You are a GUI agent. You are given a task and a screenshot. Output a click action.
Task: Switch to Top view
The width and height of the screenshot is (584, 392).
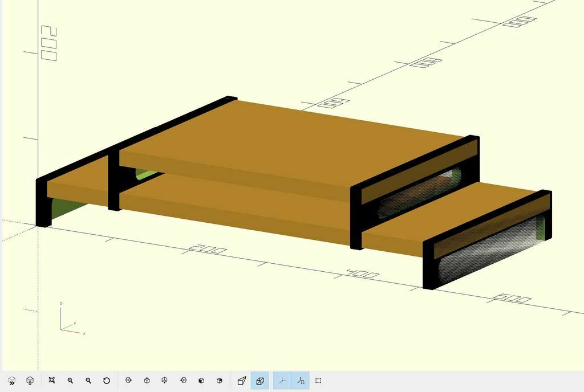146,381
